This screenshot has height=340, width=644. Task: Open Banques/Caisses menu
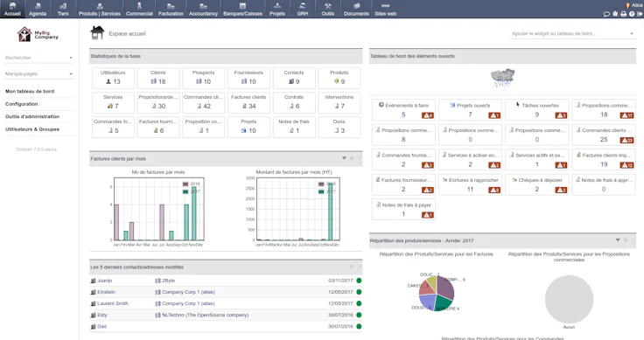(x=242, y=9)
